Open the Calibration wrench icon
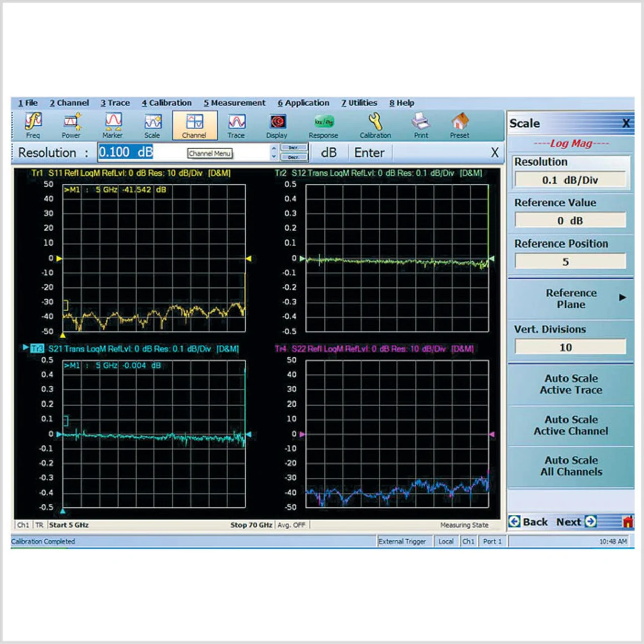 (x=375, y=125)
